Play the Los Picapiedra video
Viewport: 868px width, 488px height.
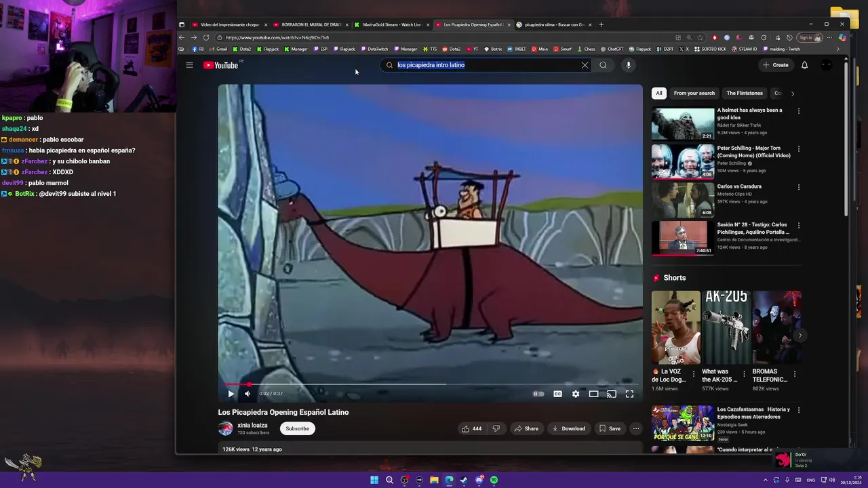(231, 394)
